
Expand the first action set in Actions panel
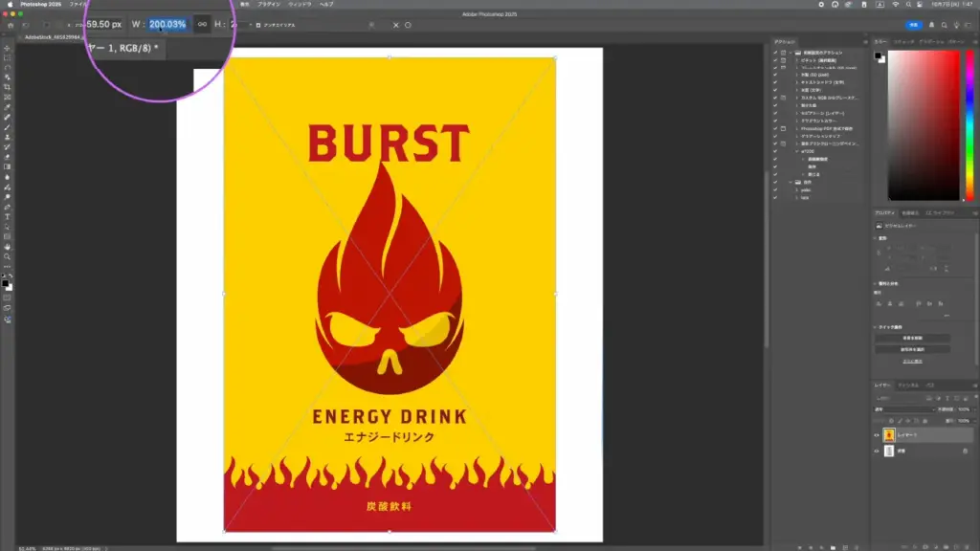pyautogui.click(x=792, y=52)
